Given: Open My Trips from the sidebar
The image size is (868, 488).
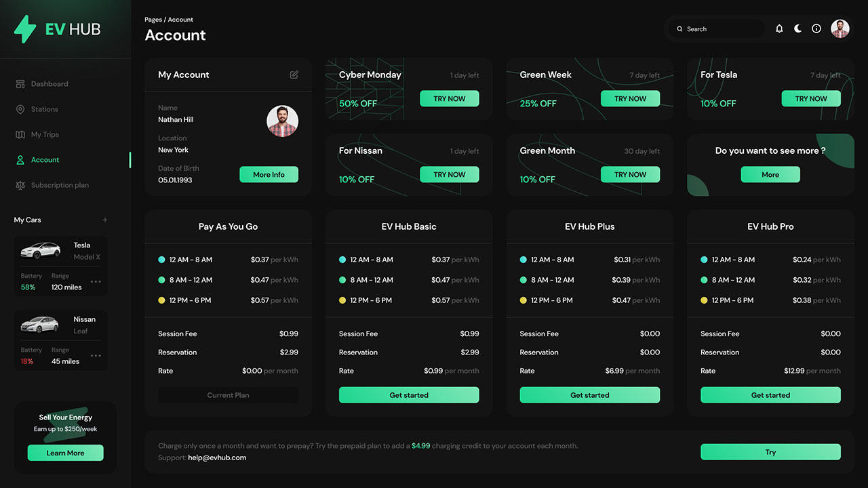Looking at the screenshot, I should [x=21, y=134].
